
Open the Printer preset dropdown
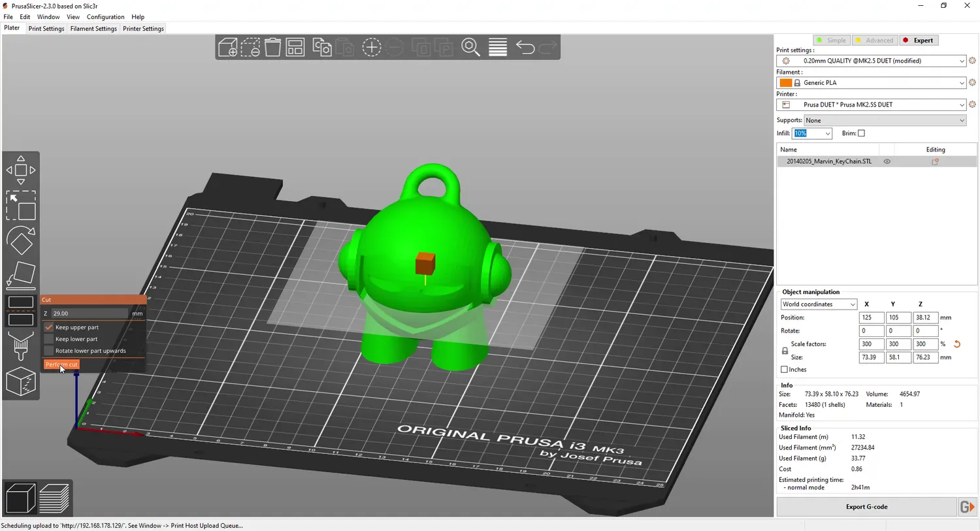coord(872,105)
